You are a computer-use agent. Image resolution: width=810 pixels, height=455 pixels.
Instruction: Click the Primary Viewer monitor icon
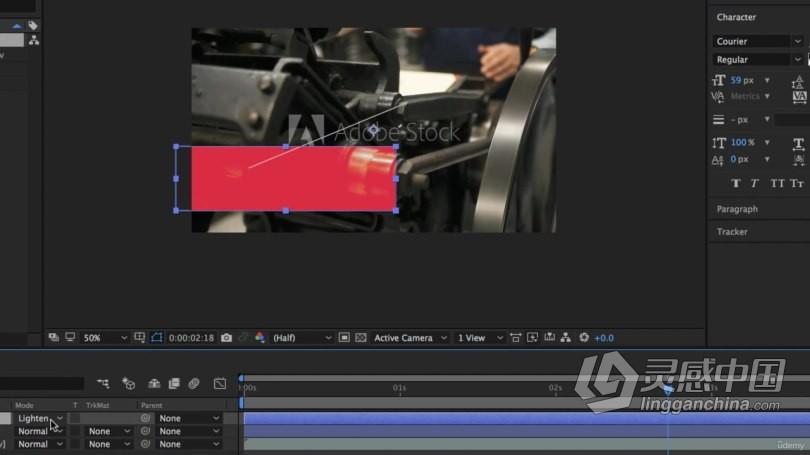pos(70,337)
